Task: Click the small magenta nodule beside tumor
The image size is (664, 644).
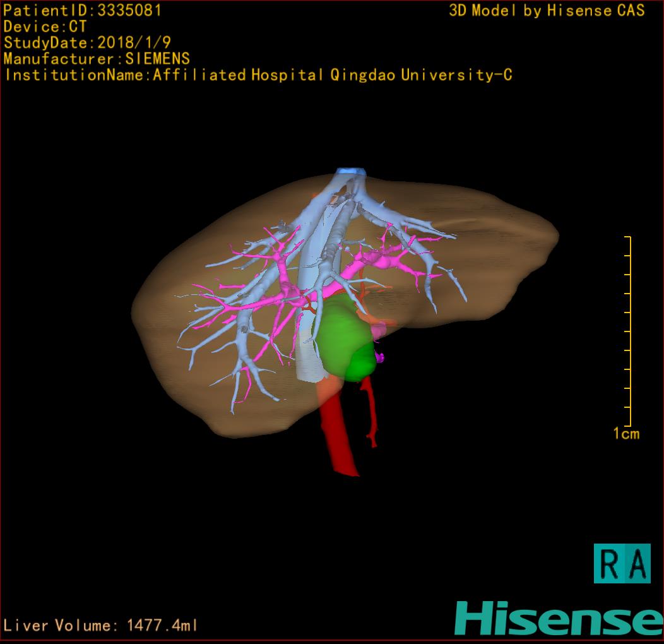Action: tap(381, 357)
